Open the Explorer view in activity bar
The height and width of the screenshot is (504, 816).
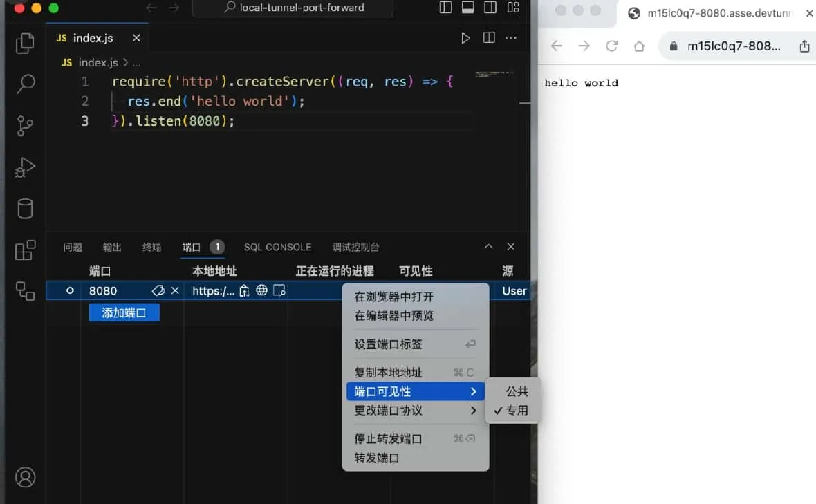tap(25, 44)
